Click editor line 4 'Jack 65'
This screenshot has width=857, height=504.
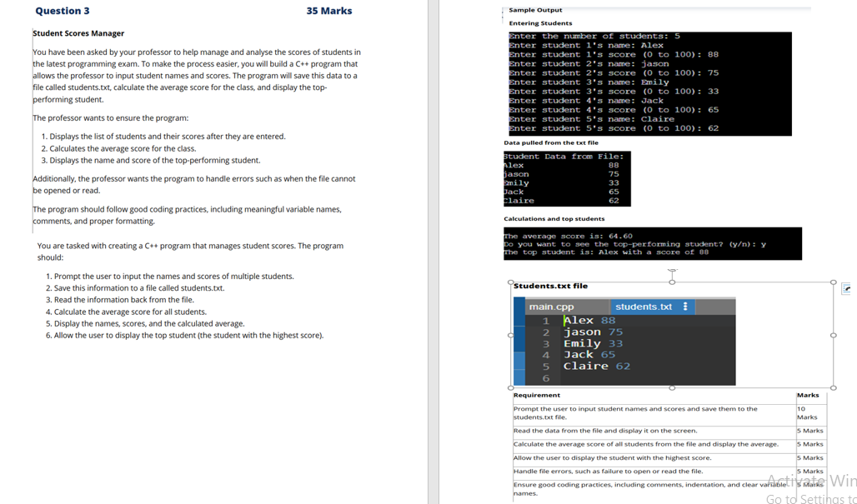[x=589, y=354]
